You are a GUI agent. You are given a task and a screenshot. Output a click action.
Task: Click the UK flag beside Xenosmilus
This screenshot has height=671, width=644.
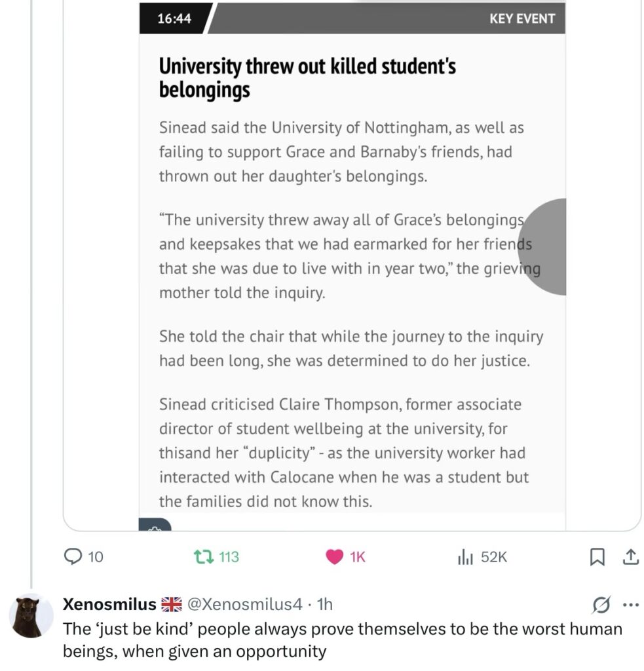(x=172, y=604)
